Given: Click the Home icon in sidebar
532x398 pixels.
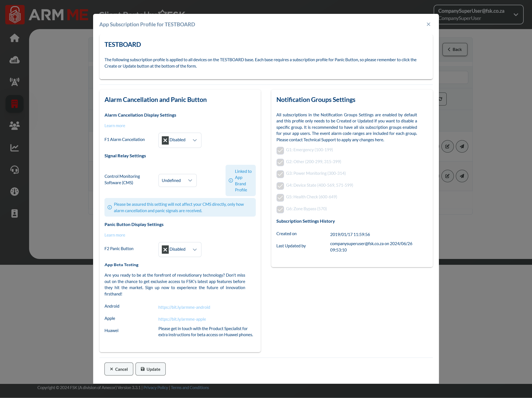Looking at the screenshot, I should pyautogui.click(x=14, y=38).
